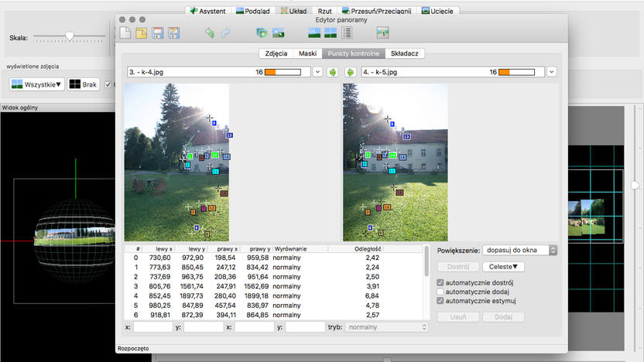Click the Wyrównanie column header
644x362 pixels.
(x=300, y=249)
